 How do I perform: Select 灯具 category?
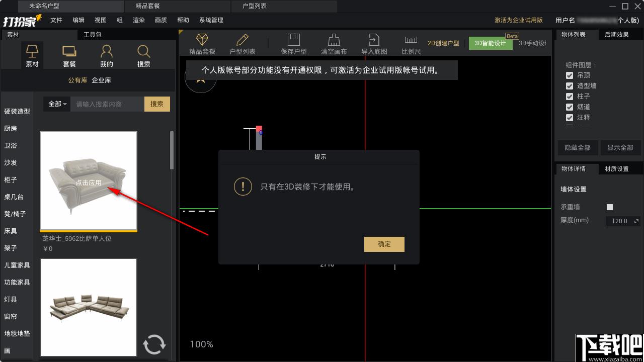(11, 300)
